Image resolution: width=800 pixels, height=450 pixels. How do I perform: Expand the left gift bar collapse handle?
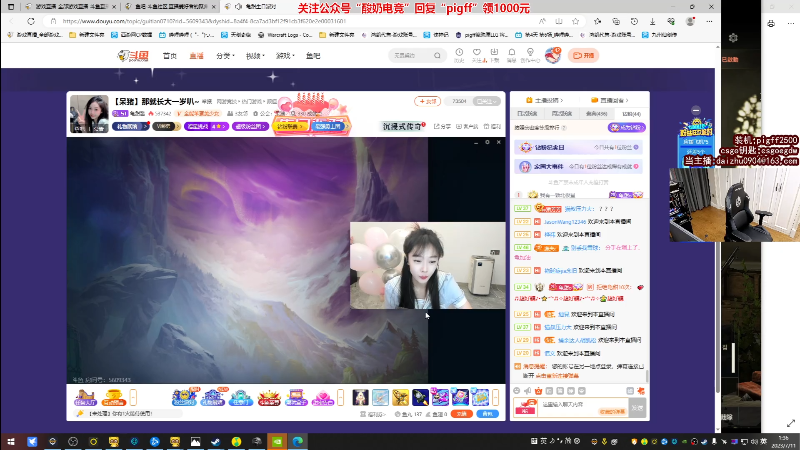click(133, 397)
